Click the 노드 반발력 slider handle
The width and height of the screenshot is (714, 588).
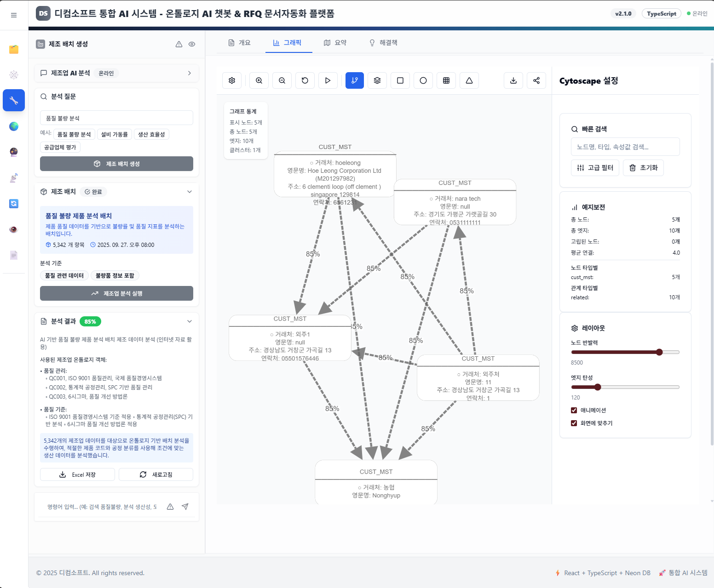click(x=659, y=352)
